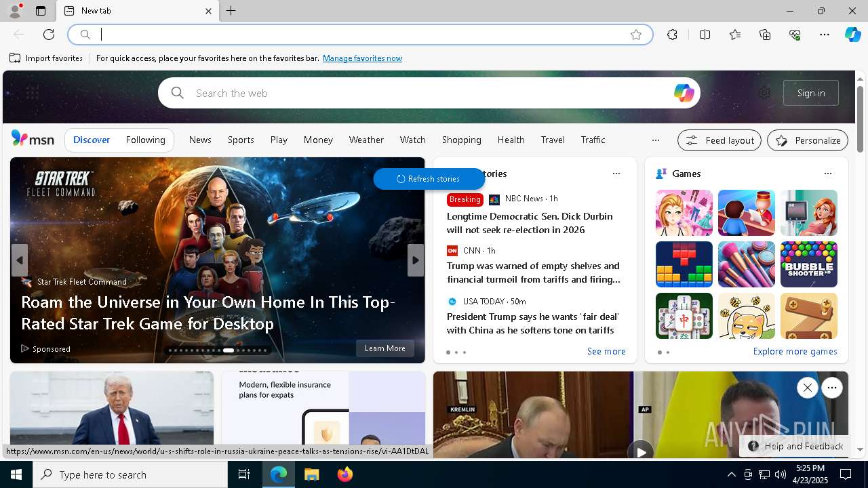Image resolution: width=868 pixels, height=488 pixels.
Task: Click See more stories link
Action: pyautogui.click(x=606, y=351)
